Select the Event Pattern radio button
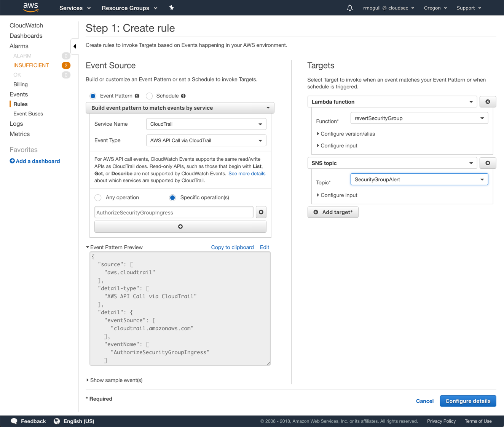The image size is (504, 427). click(x=93, y=96)
